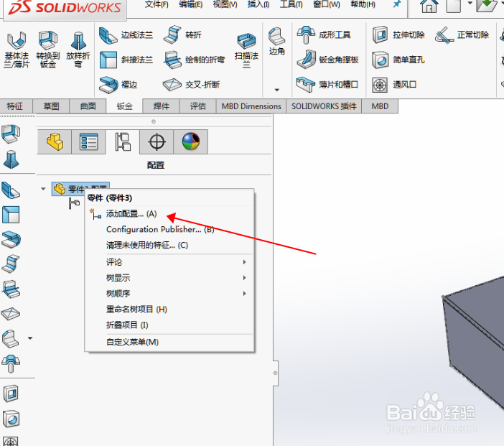Select the 零件 配置 tree root item
The image size is (504, 446).
(80, 188)
